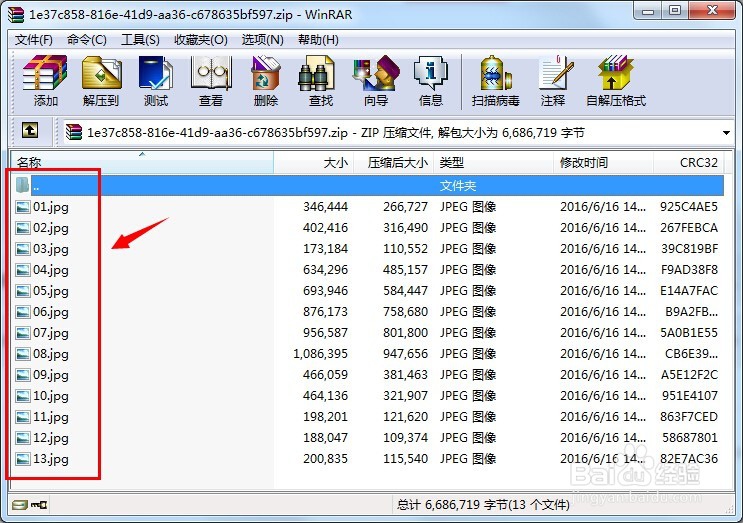Click the Delete (删除) toolbar icon
743x523 pixels.
click(x=265, y=73)
